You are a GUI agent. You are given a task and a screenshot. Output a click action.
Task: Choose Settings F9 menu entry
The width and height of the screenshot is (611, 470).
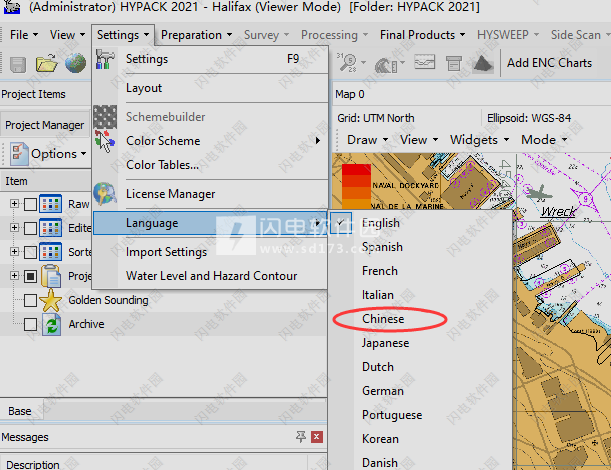[210, 59]
